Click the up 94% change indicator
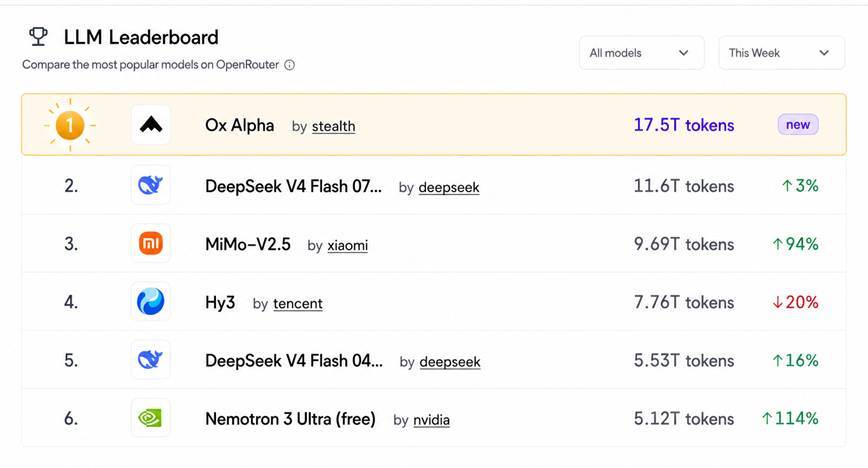Image resolution: width=868 pixels, height=468 pixels. click(x=795, y=244)
